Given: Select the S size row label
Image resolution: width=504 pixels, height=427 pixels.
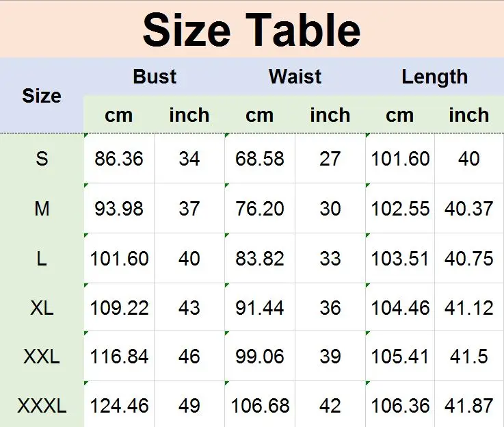Looking at the screenshot, I should tap(42, 159).
